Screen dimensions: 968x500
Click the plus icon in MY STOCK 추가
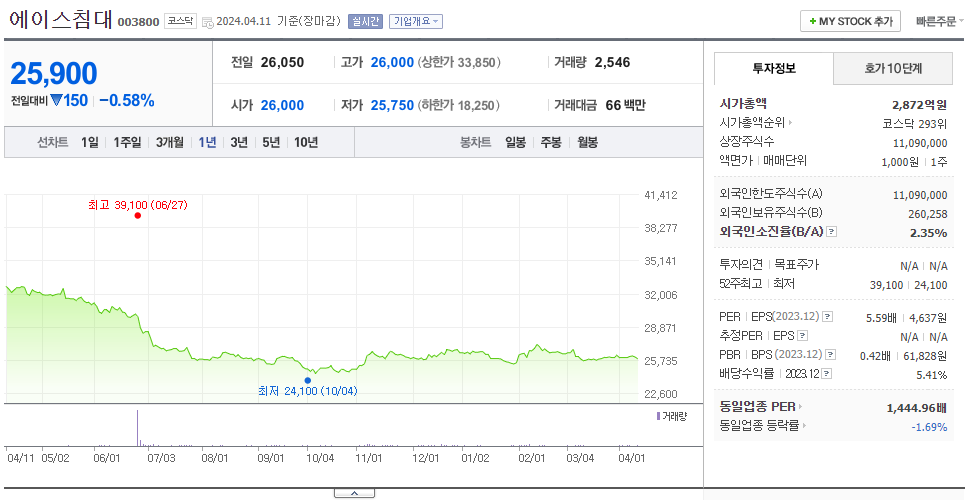812,22
